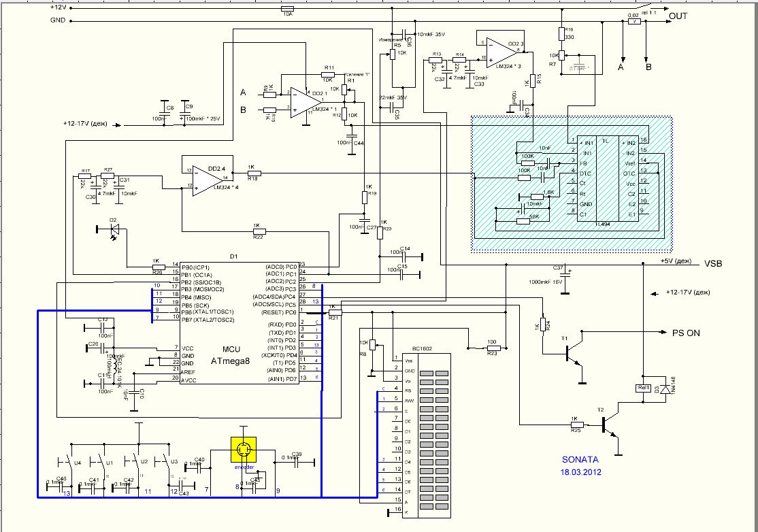
Task: Click the SONATA title text
Action: [x=580, y=460]
